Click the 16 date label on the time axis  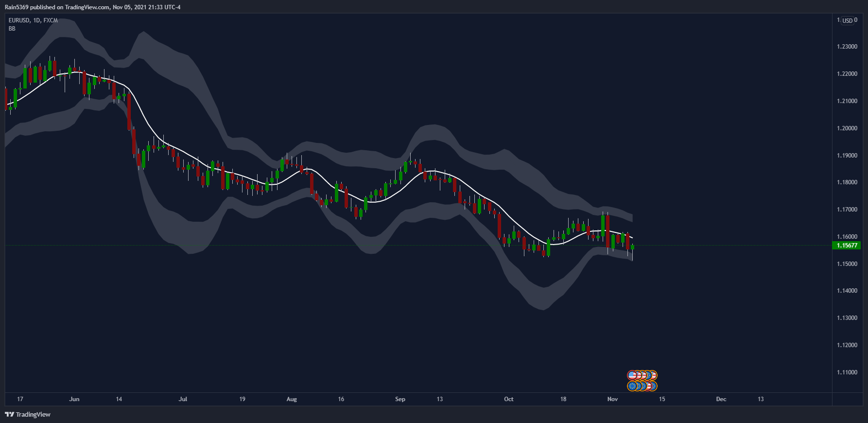[x=341, y=399]
